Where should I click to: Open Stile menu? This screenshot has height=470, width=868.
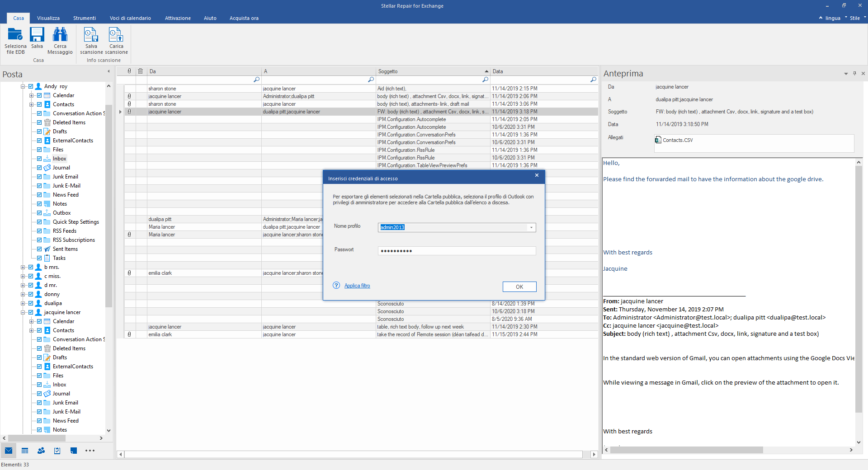pos(855,18)
